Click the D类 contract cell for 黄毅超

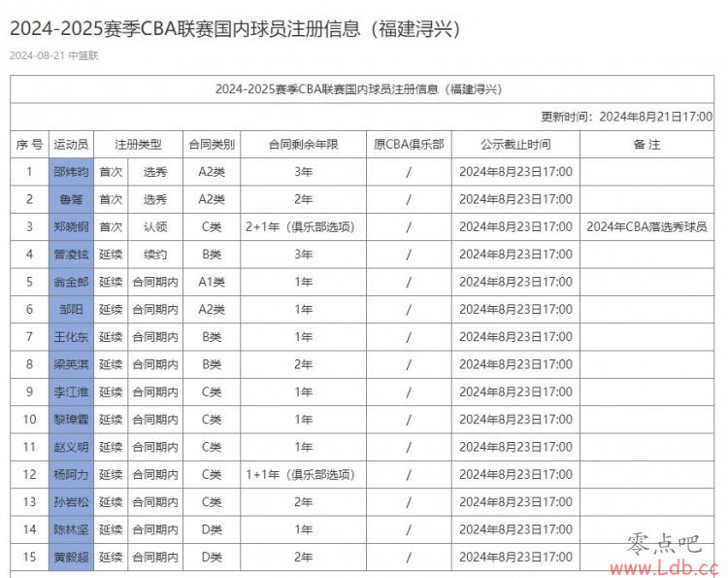pyautogui.click(x=212, y=557)
